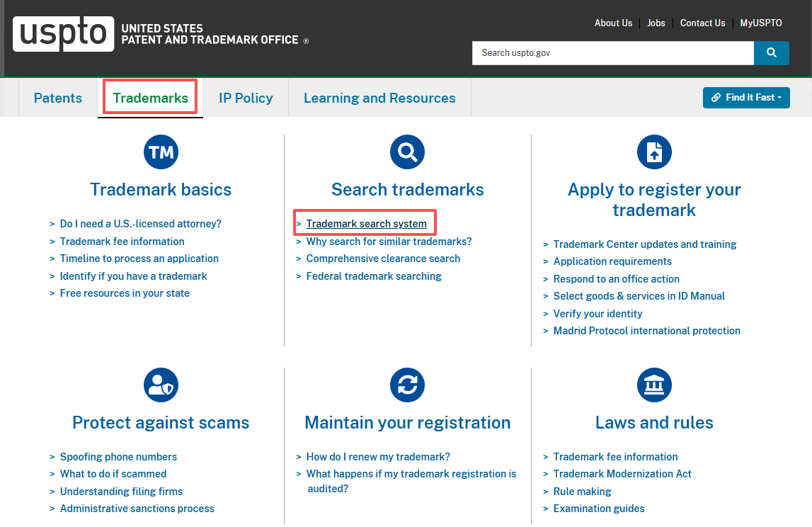Image resolution: width=812 pixels, height=527 pixels.
Task: Open the Patents navigation tab
Action: pyautogui.click(x=58, y=98)
